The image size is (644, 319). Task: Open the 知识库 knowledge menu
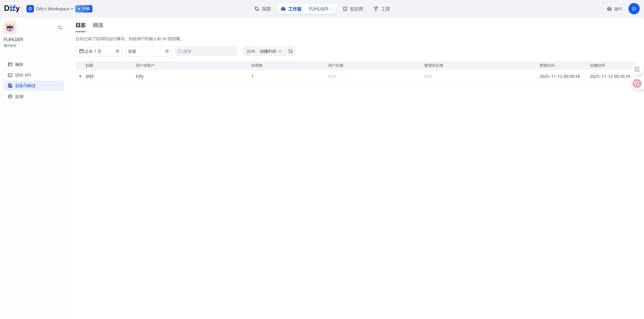click(353, 9)
